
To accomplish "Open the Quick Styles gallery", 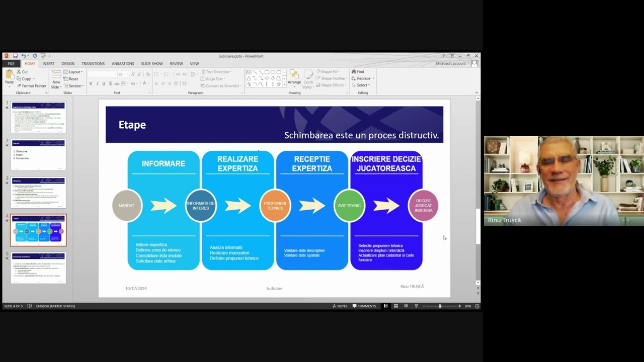I will point(308,79).
